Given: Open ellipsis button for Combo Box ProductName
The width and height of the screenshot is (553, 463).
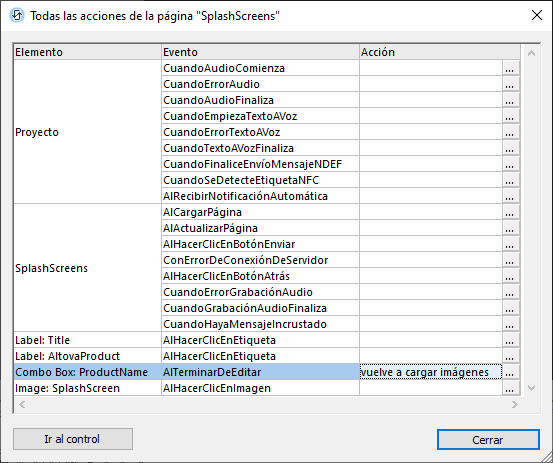Looking at the screenshot, I should 510,372.
